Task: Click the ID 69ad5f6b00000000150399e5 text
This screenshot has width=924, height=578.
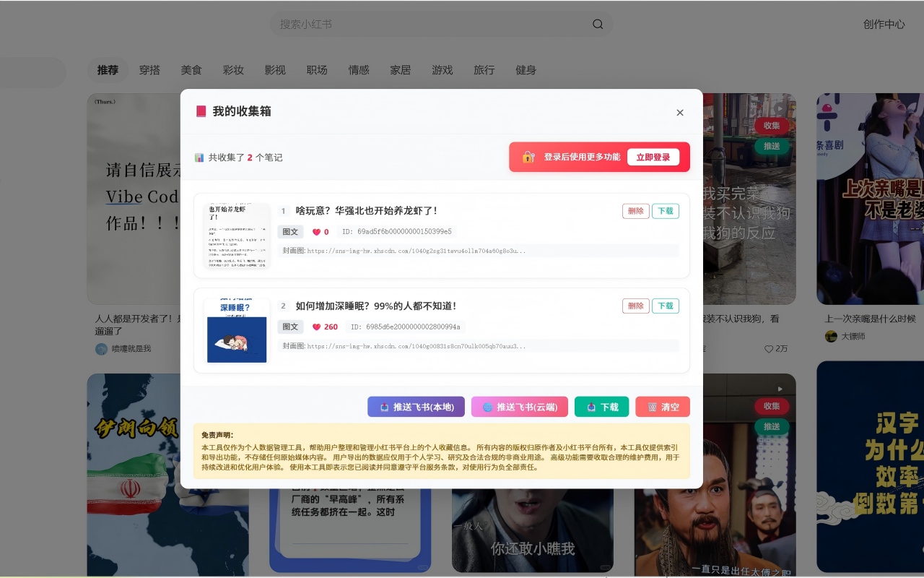Action: click(397, 232)
